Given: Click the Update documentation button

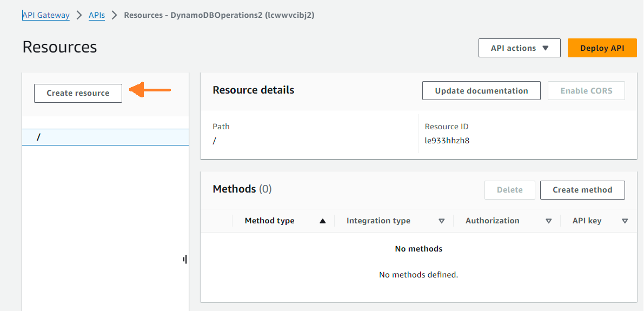Looking at the screenshot, I should [x=481, y=91].
